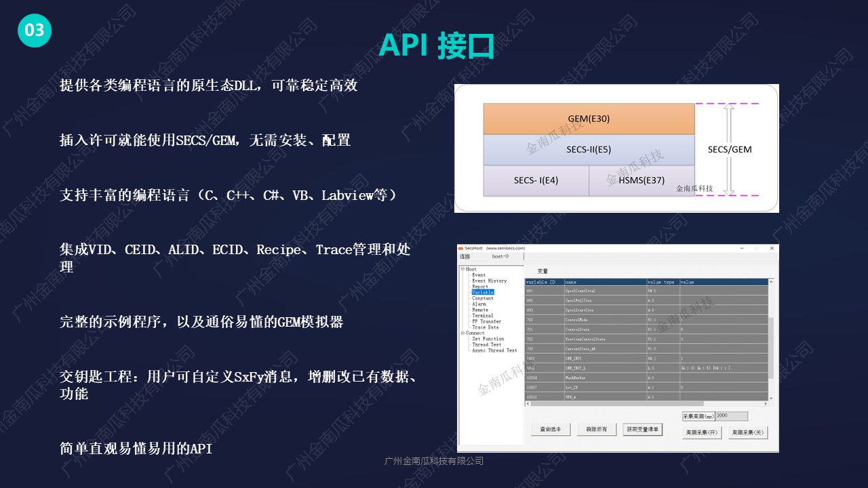Select PP Transfer tree entry

(486, 322)
